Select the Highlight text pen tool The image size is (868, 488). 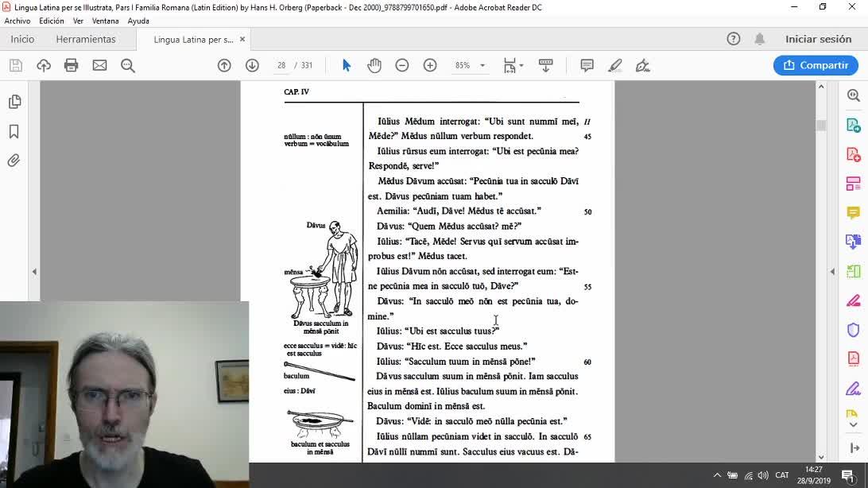coord(615,65)
